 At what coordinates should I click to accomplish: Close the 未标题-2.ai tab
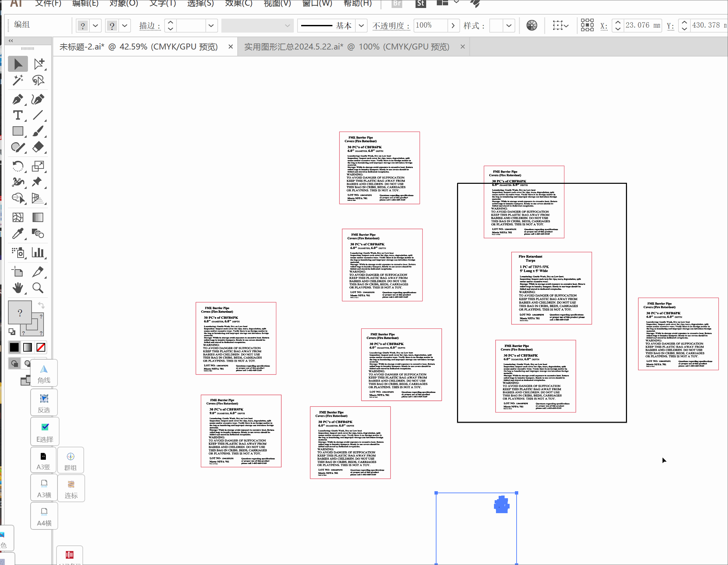[x=230, y=47]
